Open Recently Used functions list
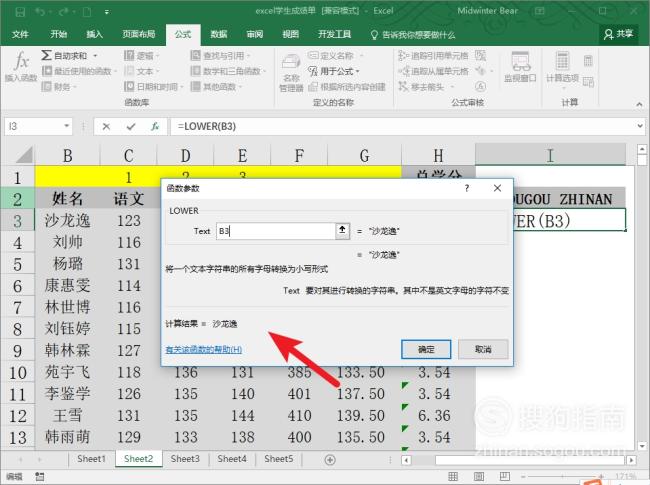This screenshot has width=650, height=485. 79,71
